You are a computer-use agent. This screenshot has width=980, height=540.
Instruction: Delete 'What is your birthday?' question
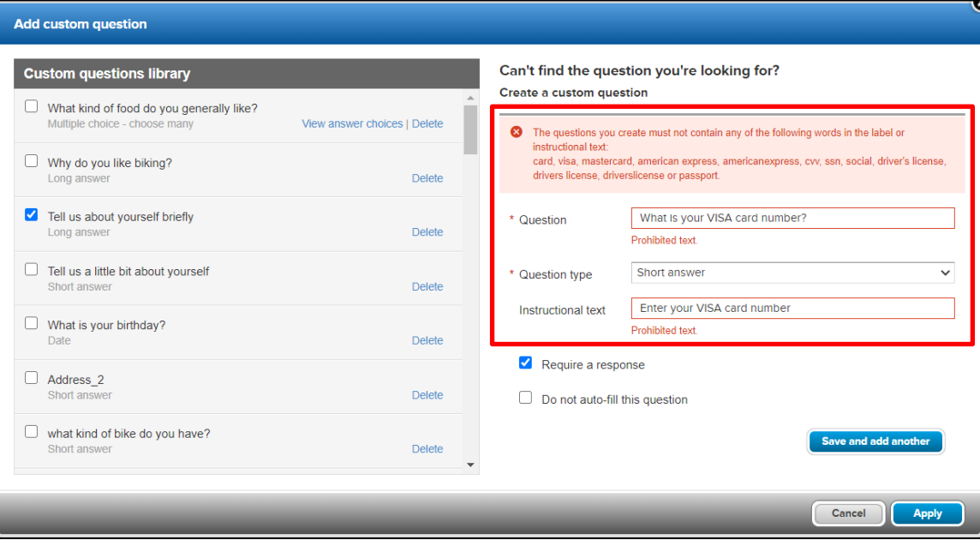point(427,340)
